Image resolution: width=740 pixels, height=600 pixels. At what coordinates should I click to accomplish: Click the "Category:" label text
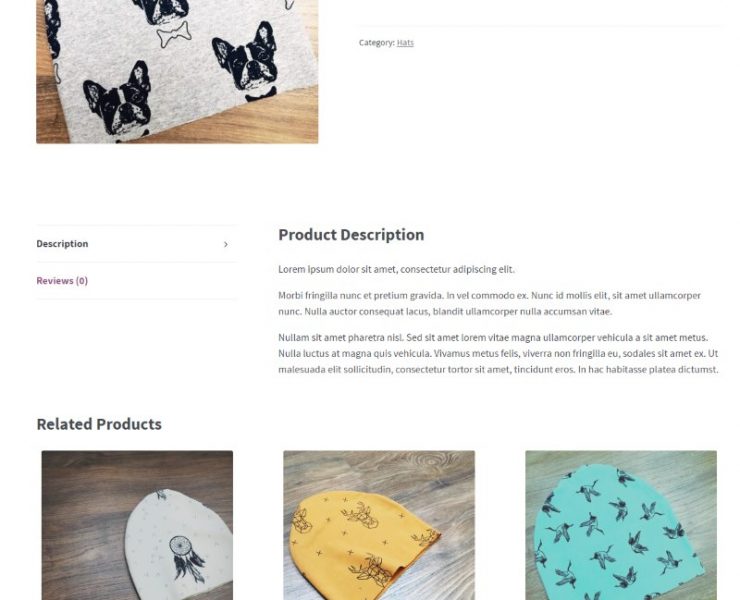pyautogui.click(x=377, y=42)
